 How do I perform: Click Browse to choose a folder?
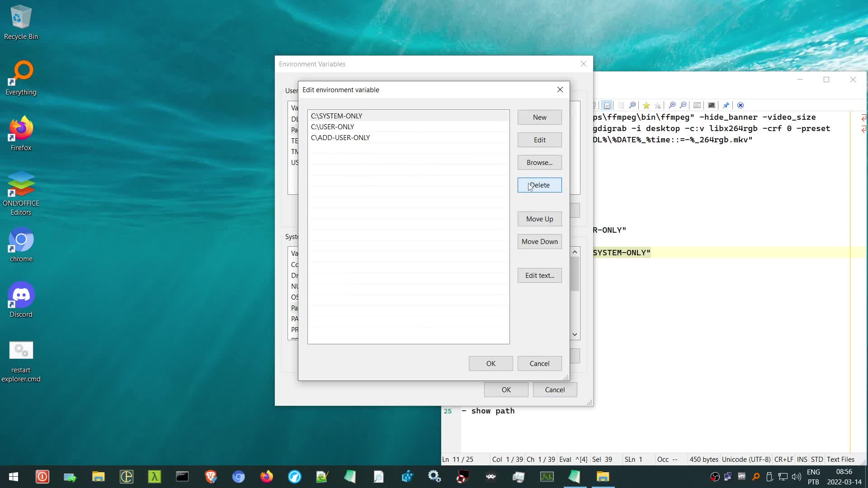(539, 162)
